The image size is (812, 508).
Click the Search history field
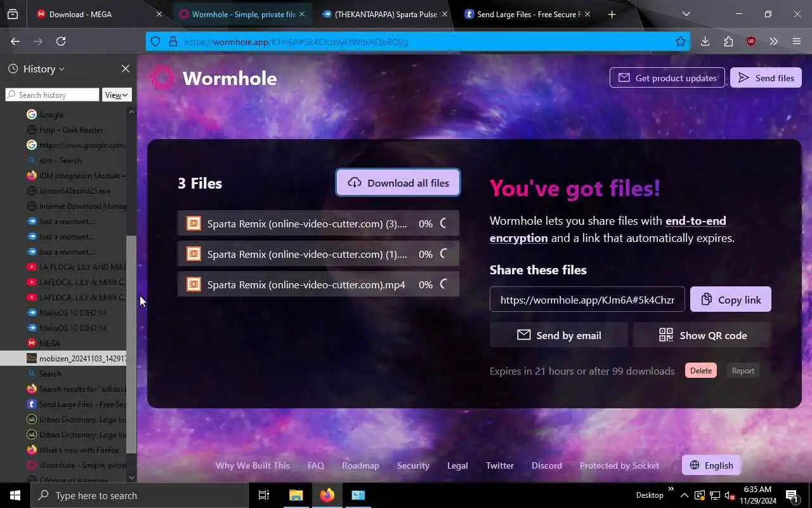click(52, 95)
